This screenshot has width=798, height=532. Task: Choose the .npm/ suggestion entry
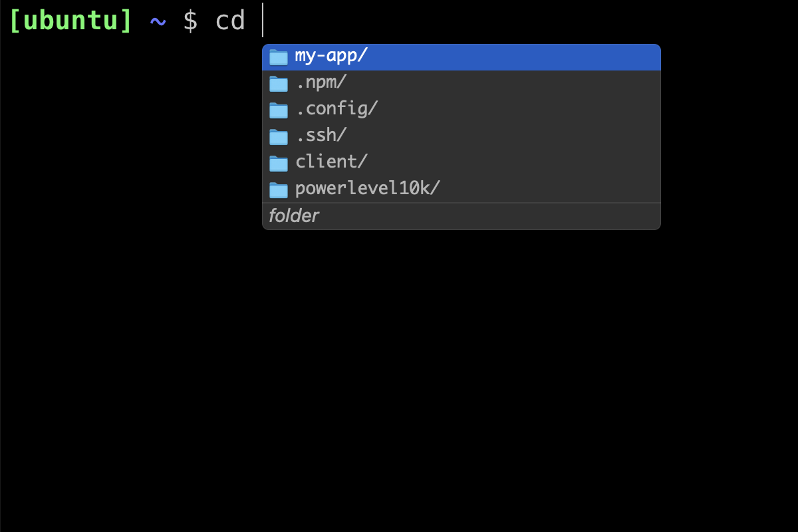pyautogui.click(x=462, y=83)
